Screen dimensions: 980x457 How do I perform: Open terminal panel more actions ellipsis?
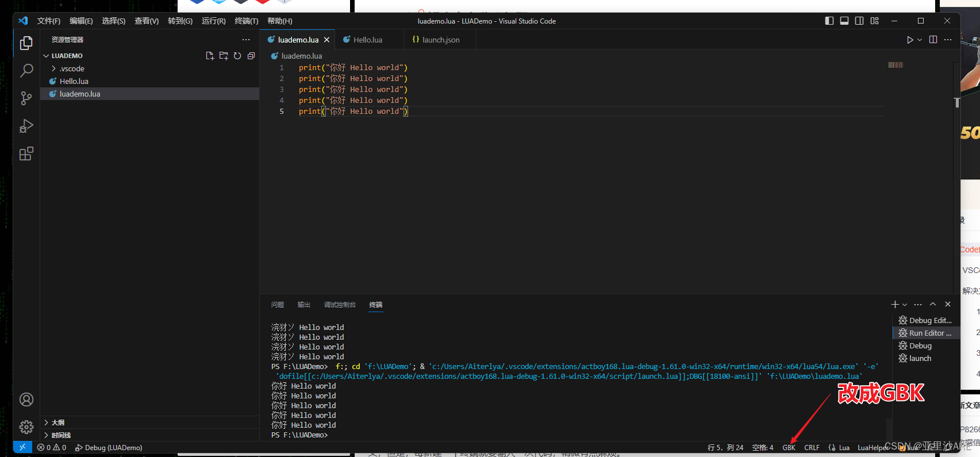(x=918, y=304)
